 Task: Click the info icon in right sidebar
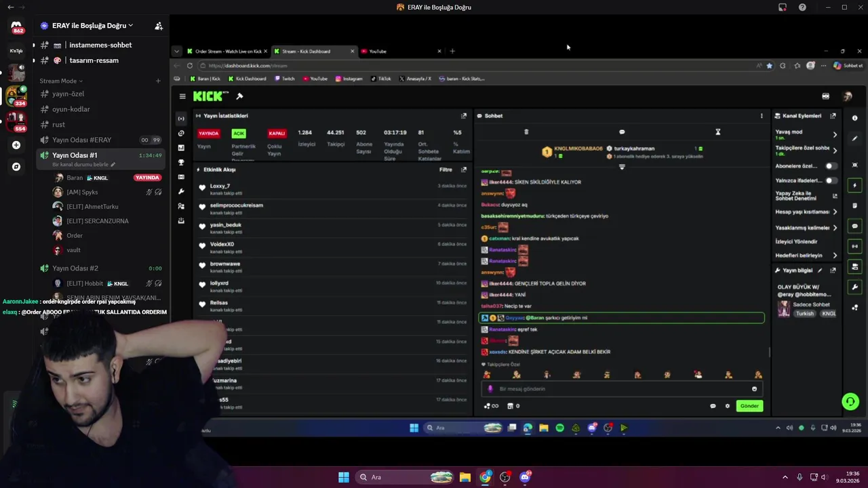pyautogui.click(x=854, y=118)
